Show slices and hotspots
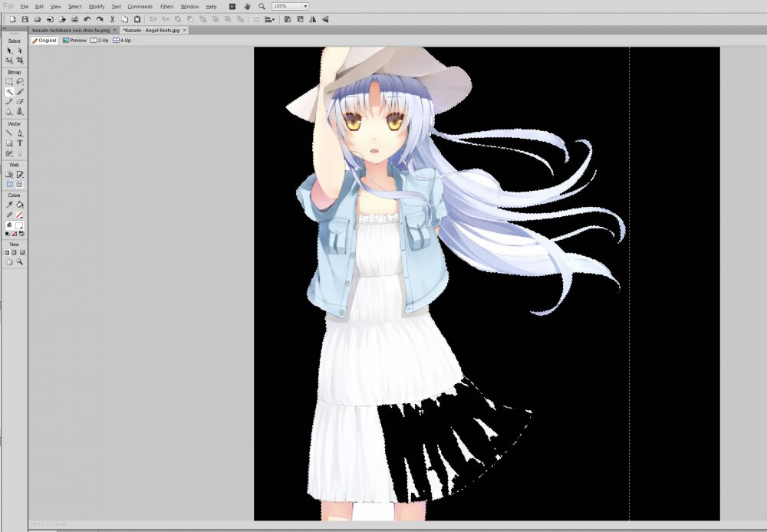 tap(20, 184)
